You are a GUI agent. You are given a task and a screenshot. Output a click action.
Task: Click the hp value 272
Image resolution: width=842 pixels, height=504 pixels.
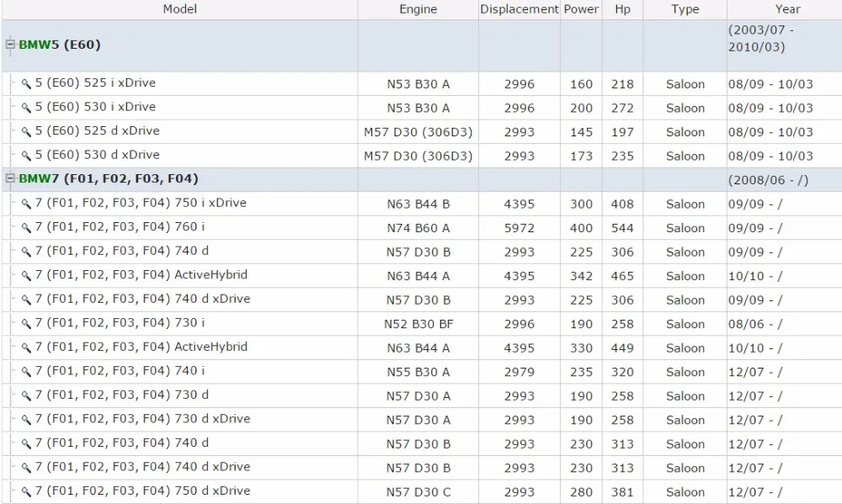click(x=622, y=108)
